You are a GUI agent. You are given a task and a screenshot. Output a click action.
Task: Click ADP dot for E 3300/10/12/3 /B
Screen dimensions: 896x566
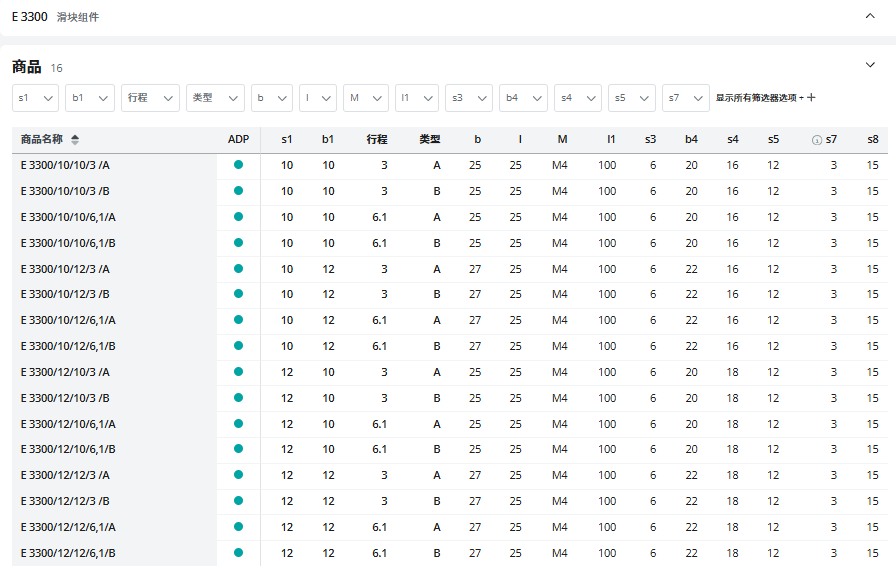tap(238, 294)
